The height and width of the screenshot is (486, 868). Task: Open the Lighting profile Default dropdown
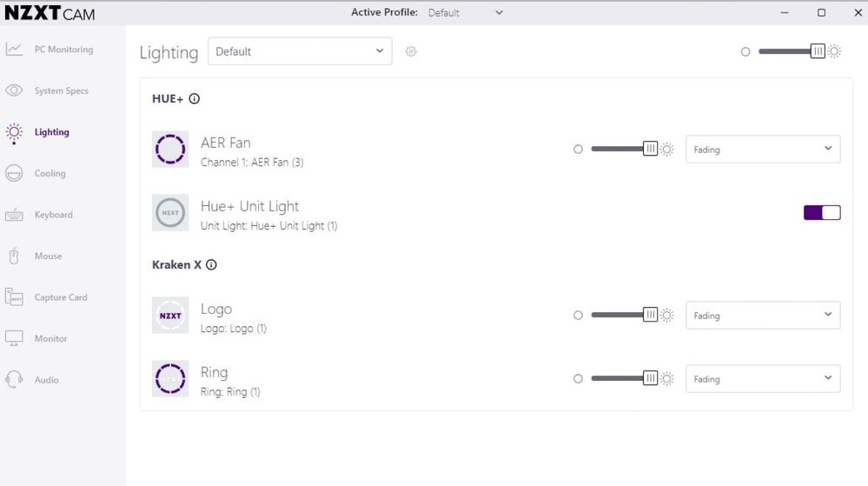(x=300, y=51)
